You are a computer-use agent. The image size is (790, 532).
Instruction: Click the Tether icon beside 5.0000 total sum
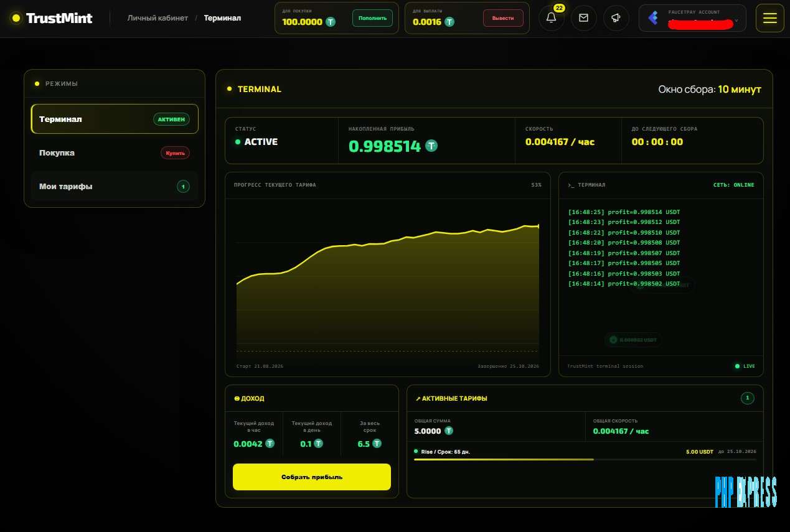tap(449, 431)
